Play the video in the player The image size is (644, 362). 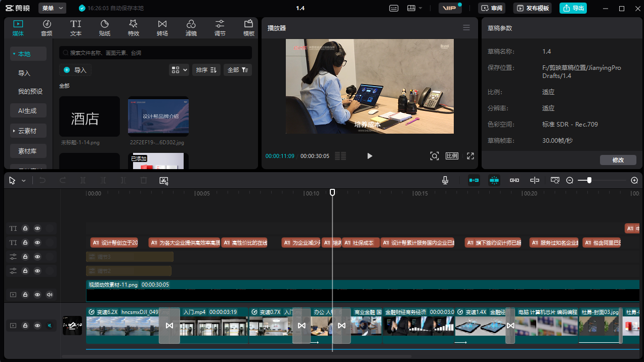369,156
